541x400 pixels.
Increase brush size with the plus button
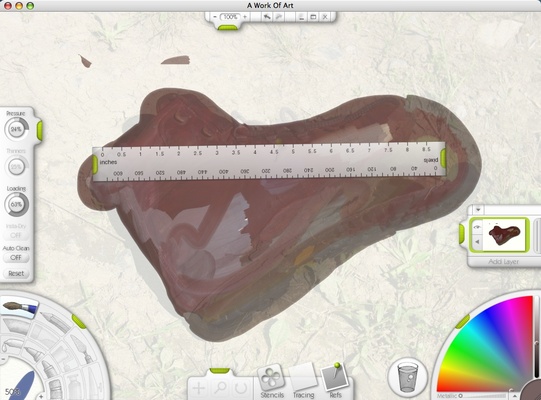(x=41, y=397)
